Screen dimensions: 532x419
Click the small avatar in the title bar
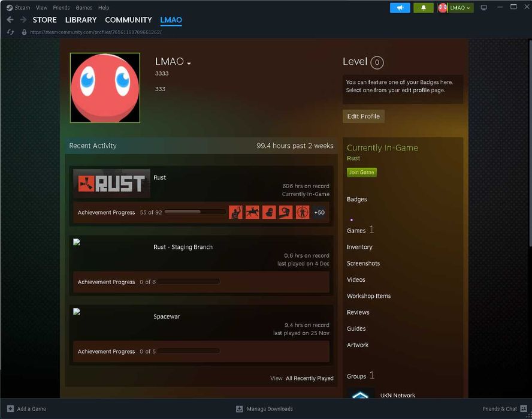(x=442, y=8)
